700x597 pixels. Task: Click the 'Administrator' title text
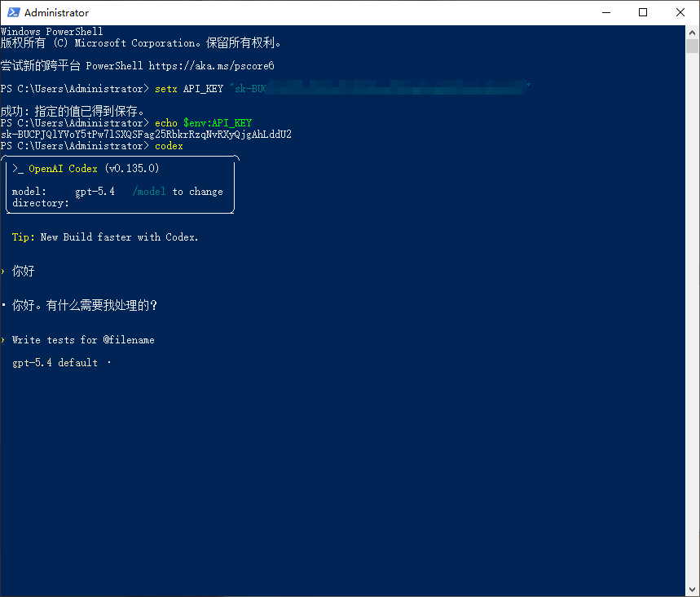(x=56, y=13)
